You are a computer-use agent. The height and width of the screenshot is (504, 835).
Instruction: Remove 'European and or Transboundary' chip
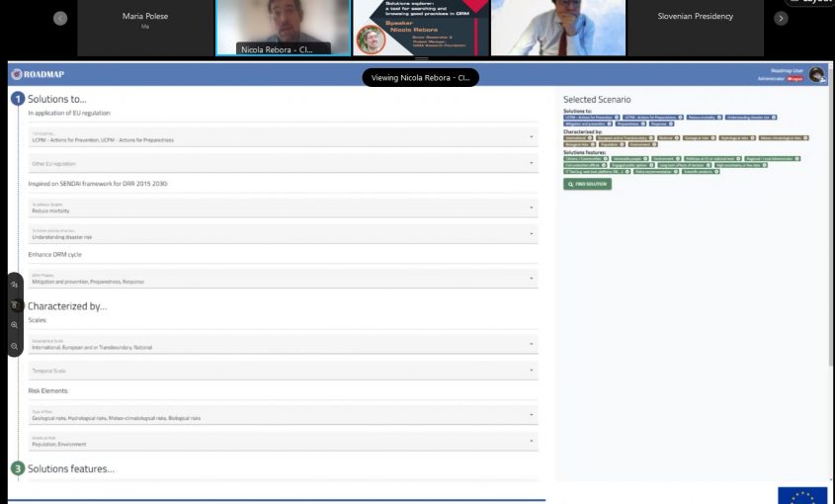click(x=651, y=138)
